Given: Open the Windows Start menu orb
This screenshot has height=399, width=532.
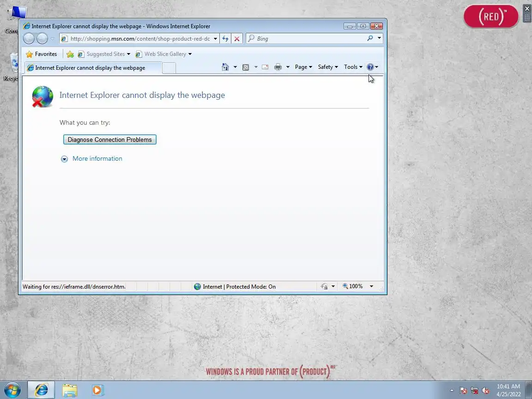Looking at the screenshot, I should point(12,390).
